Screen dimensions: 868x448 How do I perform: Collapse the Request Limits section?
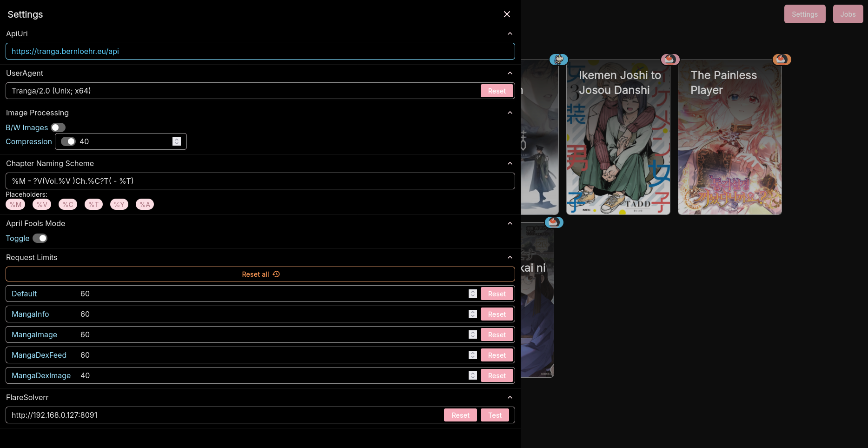[x=510, y=257]
